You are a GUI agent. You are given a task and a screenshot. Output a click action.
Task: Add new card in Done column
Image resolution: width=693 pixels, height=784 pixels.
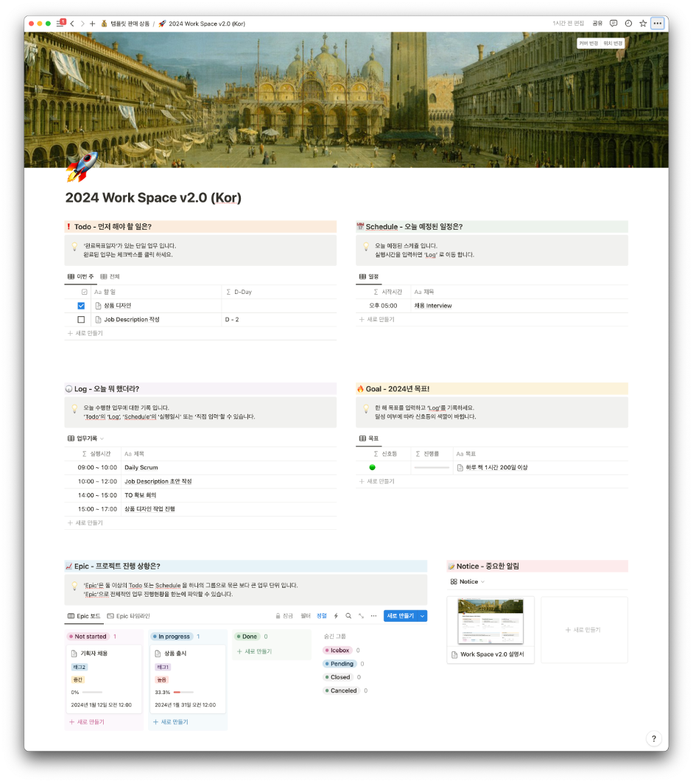pyautogui.click(x=254, y=651)
